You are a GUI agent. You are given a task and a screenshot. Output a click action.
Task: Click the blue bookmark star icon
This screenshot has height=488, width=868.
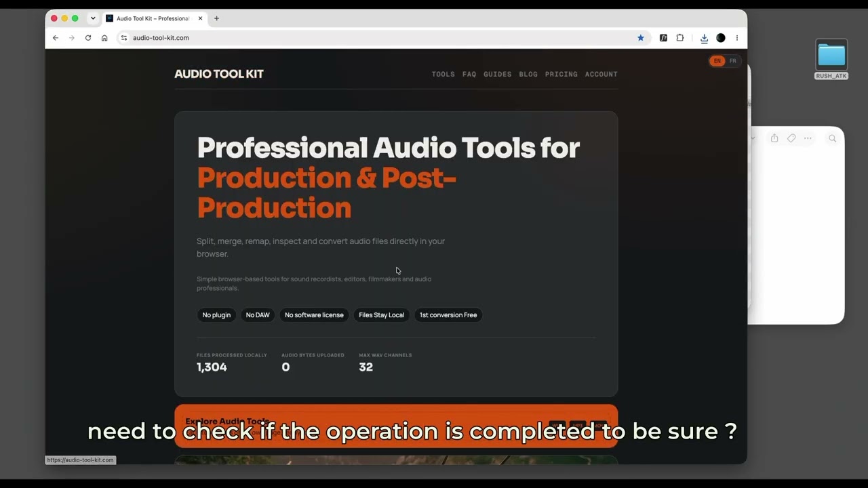point(641,38)
